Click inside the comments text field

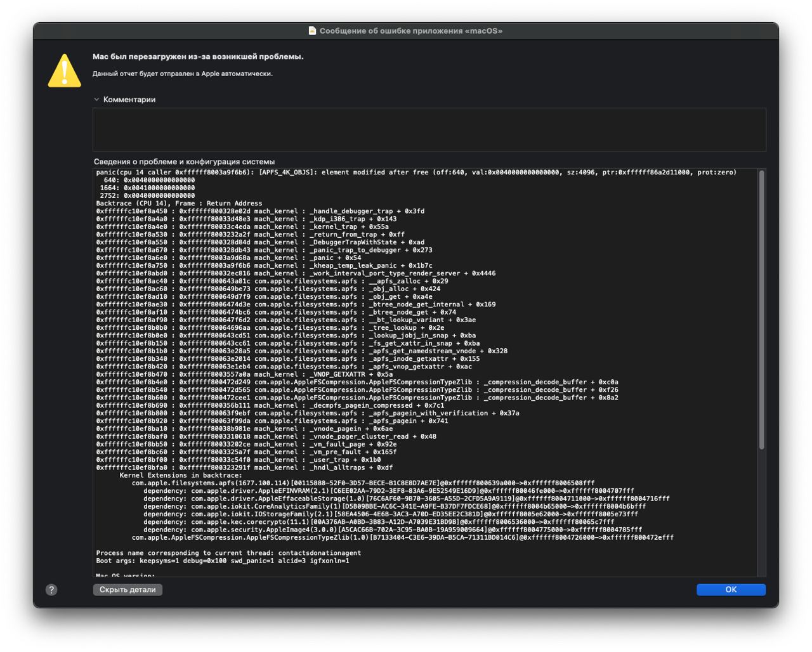(x=429, y=129)
